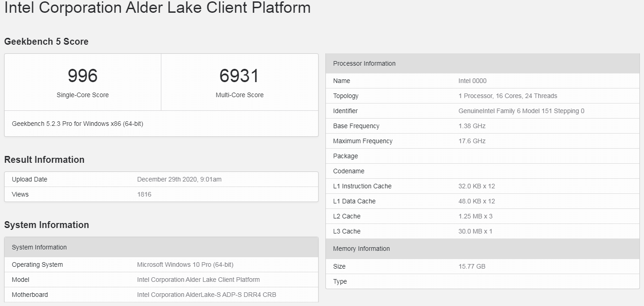Click the bold "System Information" section heading

[x=46, y=225]
